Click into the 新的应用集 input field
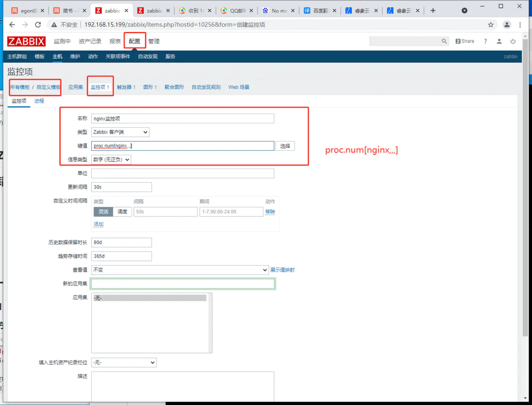This screenshot has width=532, height=405. [183, 283]
